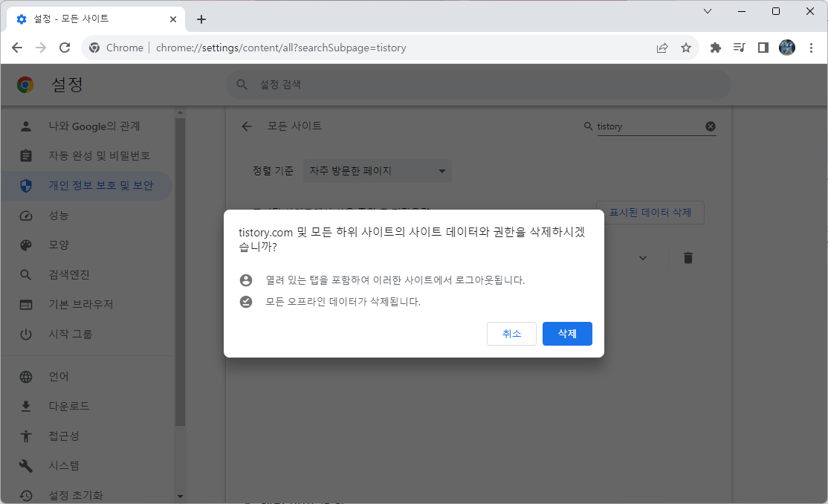The width and height of the screenshot is (828, 504).
Task: Expand the site entry chevron beside the trash icon
Action: click(643, 258)
